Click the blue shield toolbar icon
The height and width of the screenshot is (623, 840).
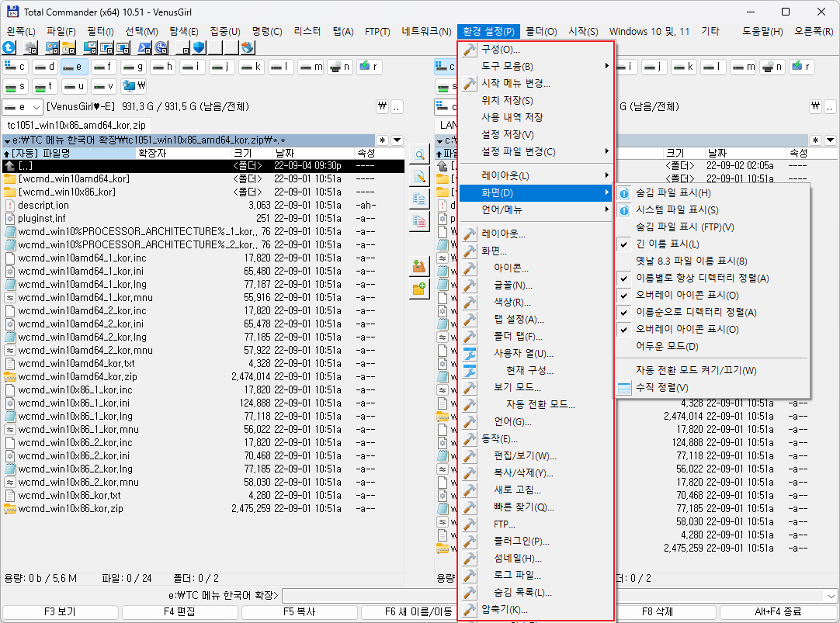tap(199, 47)
